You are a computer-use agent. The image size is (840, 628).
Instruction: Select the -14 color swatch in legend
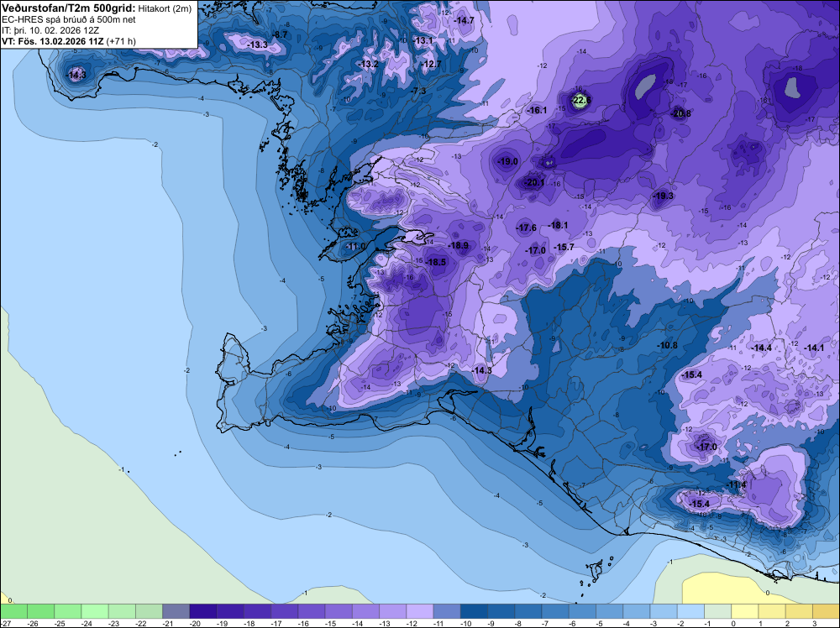pyautogui.click(x=366, y=611)
